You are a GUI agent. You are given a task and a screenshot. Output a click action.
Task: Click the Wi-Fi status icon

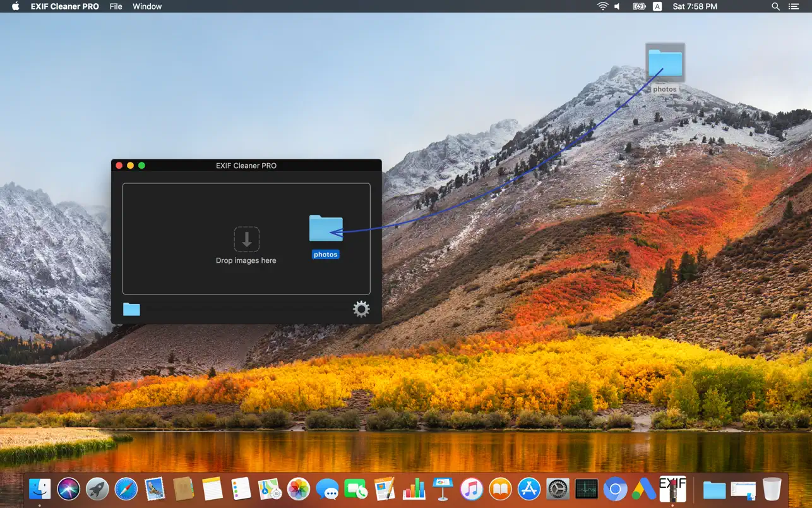pyautogui.click(x=602, y=6)
